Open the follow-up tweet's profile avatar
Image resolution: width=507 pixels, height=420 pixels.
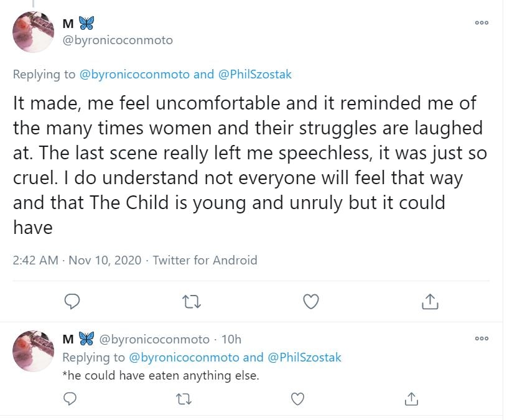pos(34,350)
